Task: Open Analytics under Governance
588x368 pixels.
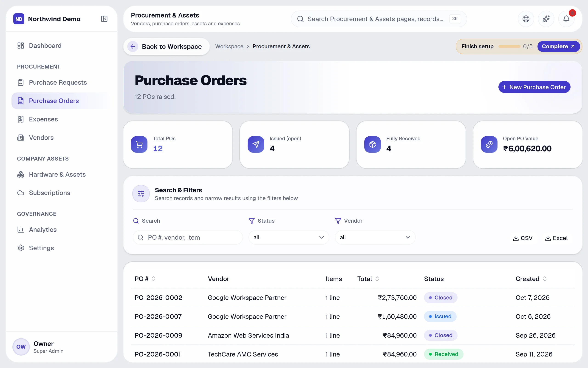Action: [x=62, y=230]
